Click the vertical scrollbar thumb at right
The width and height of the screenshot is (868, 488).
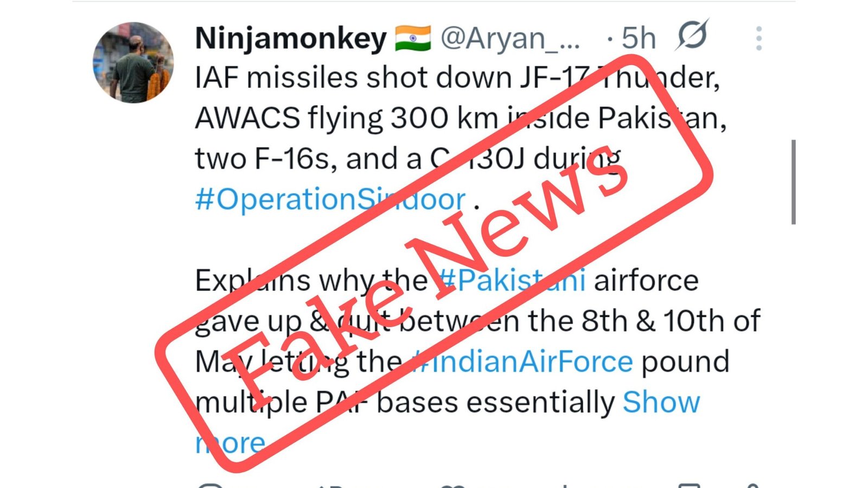(793, 182)
